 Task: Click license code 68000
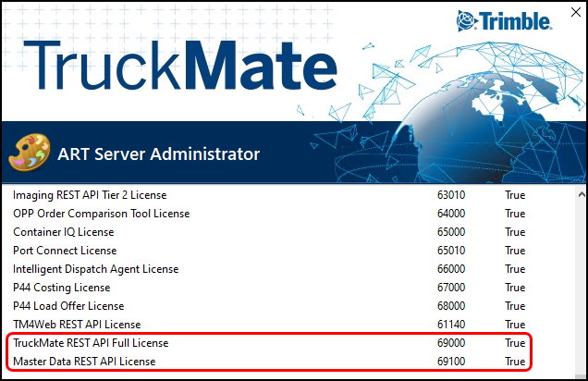(451, 305)
